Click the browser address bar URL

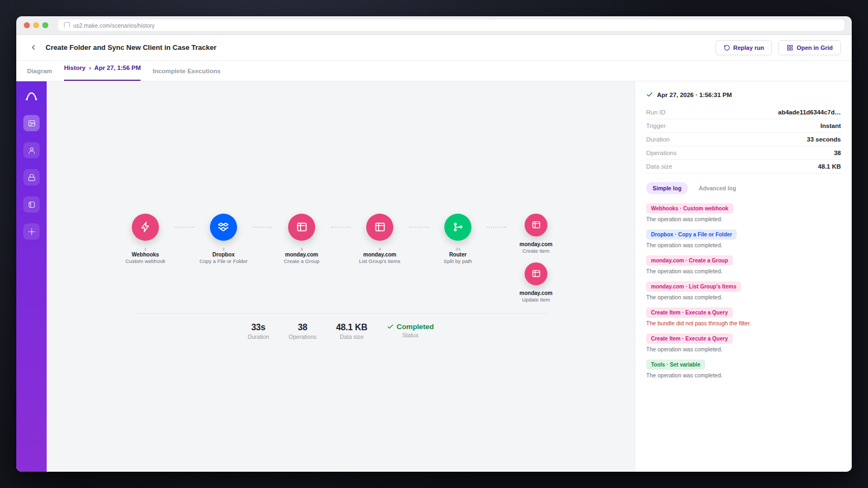114,25
